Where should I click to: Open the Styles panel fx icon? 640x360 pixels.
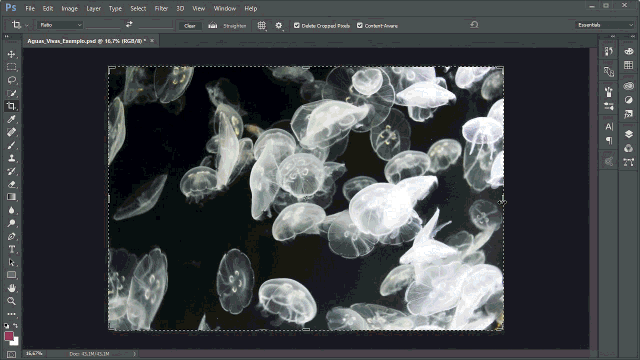click(629, 114)
